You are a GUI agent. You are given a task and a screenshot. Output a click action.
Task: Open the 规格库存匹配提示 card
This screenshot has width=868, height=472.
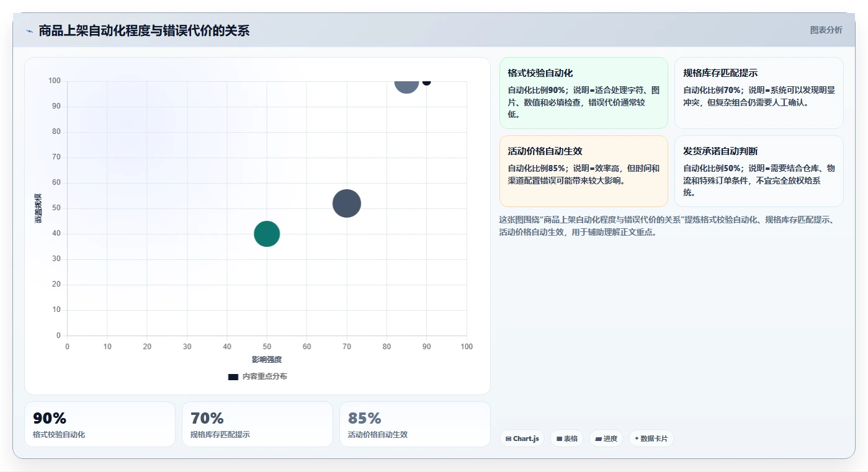[759, 93]
